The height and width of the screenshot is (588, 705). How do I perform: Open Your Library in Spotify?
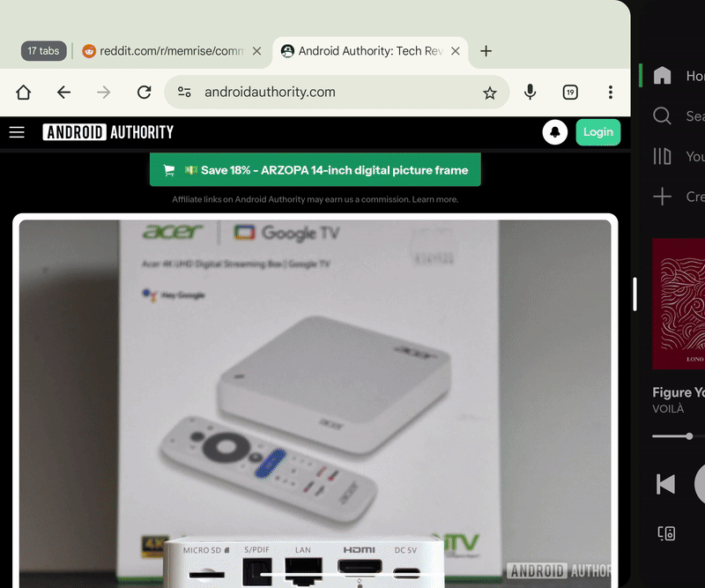[x=661, y=156]
